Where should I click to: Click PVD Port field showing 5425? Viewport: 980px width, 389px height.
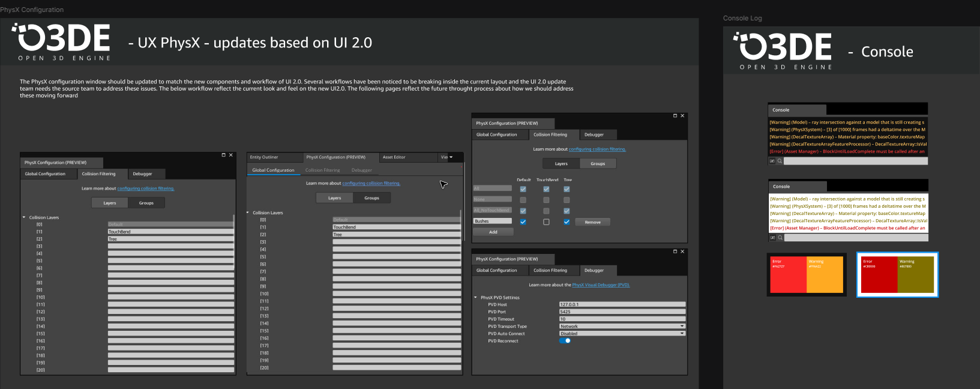click(622, 312)
